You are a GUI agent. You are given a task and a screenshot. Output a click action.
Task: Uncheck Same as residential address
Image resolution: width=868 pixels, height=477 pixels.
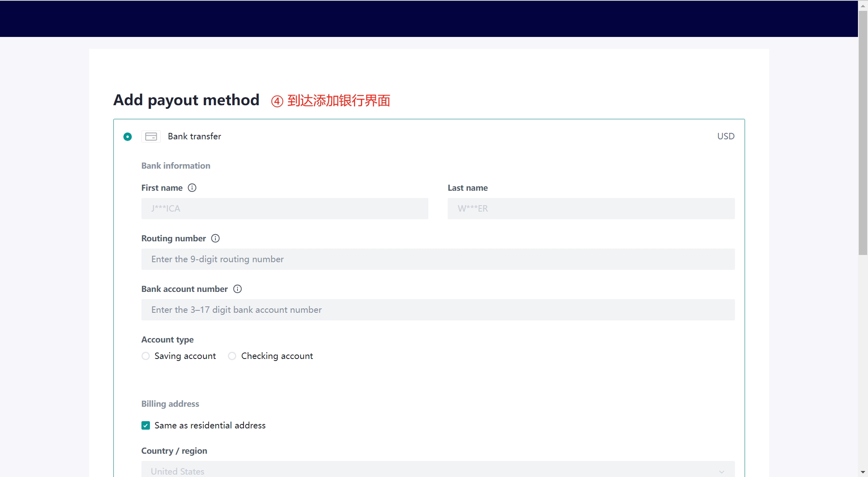tap(145, 425)
